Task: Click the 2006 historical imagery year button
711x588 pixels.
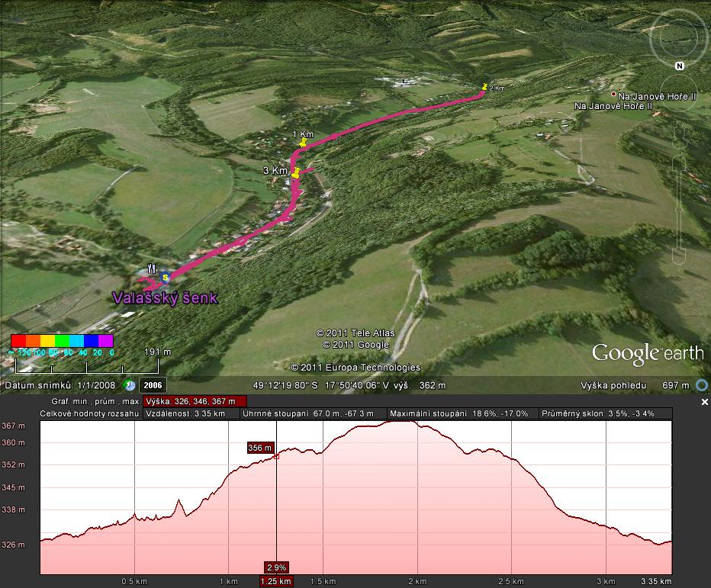Action: point(153,385)
